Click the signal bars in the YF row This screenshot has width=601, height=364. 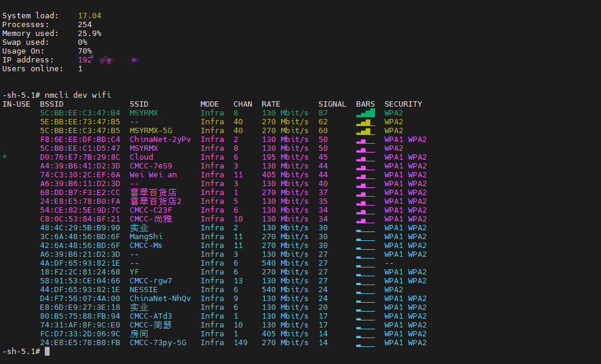click(366, 272)
